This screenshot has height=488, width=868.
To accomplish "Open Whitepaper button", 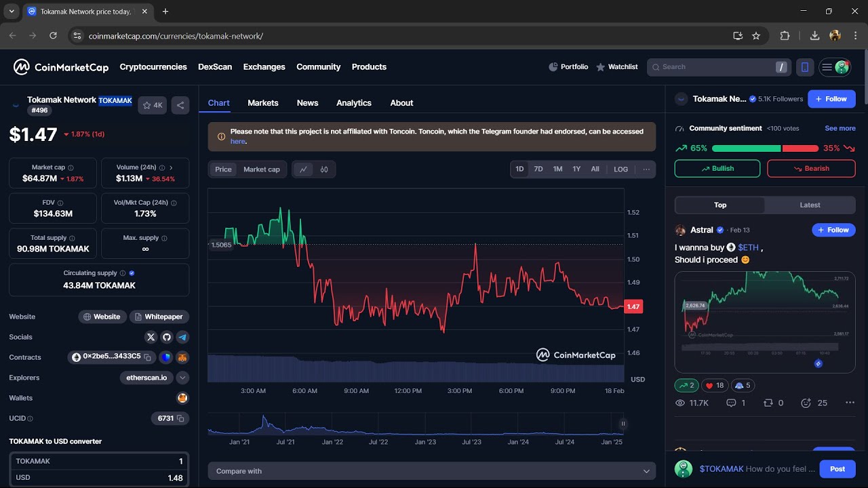I will (159, 317).
